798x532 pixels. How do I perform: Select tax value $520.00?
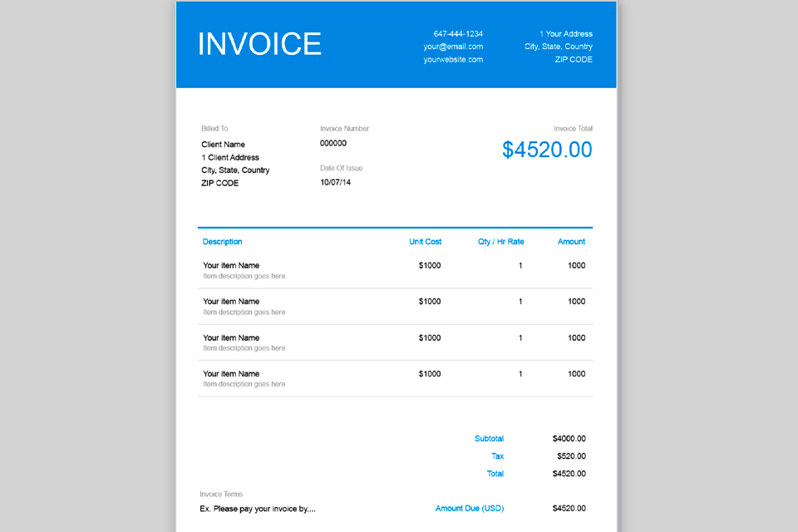pos(571,456)
